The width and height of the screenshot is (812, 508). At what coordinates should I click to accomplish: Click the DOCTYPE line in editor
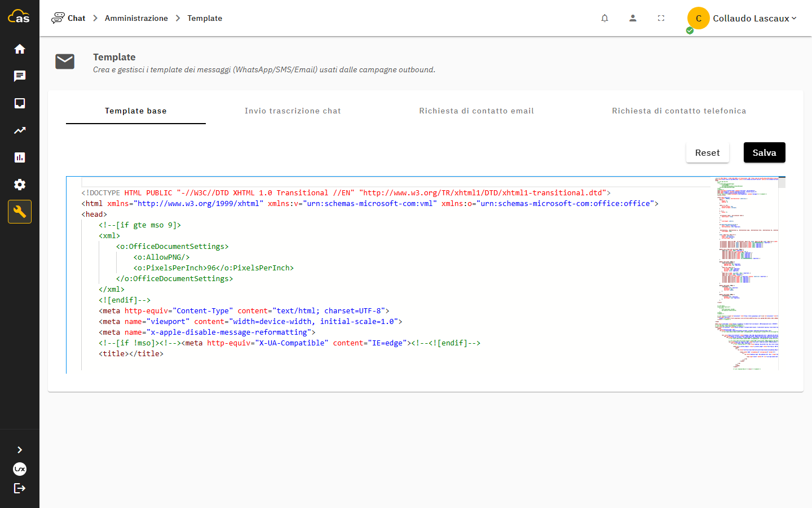(346, 192)
